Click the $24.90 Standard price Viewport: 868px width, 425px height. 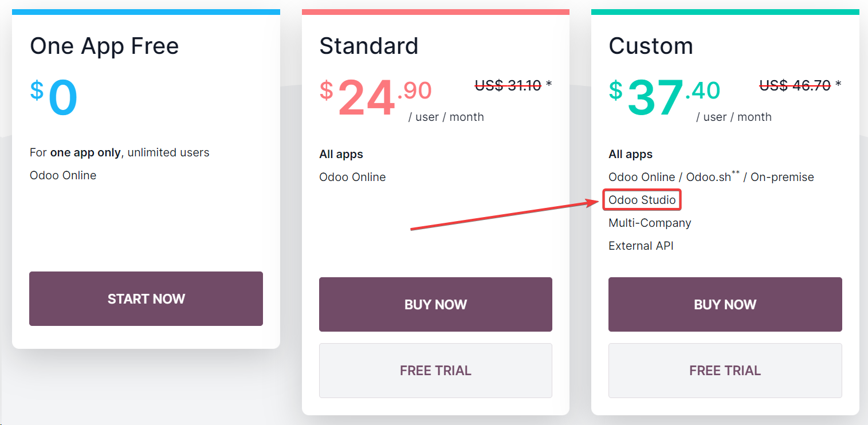click(x=376, y=97)
